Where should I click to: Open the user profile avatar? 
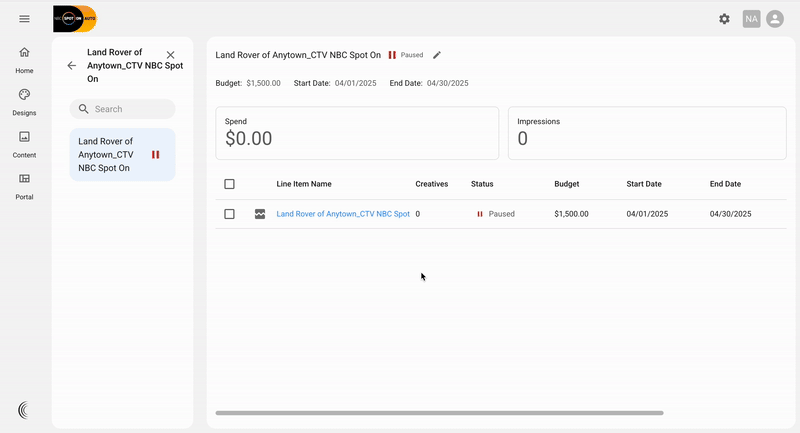click(774, 19)
